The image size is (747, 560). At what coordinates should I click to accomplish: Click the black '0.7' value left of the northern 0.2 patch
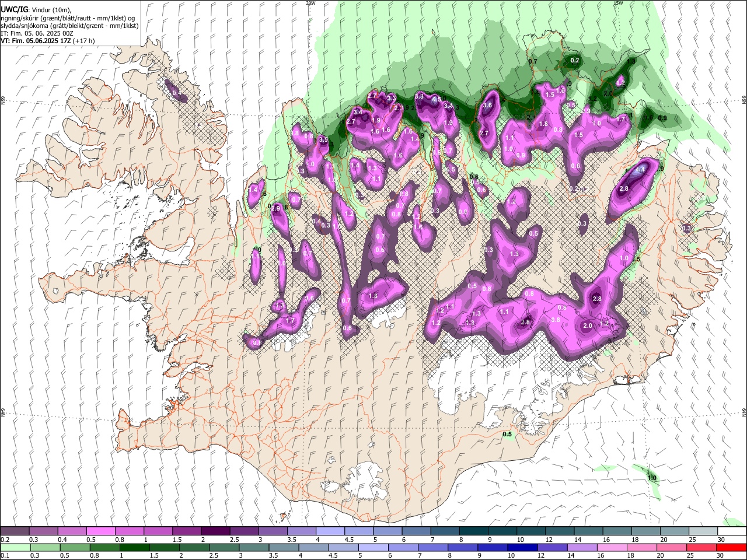(532, 61)
